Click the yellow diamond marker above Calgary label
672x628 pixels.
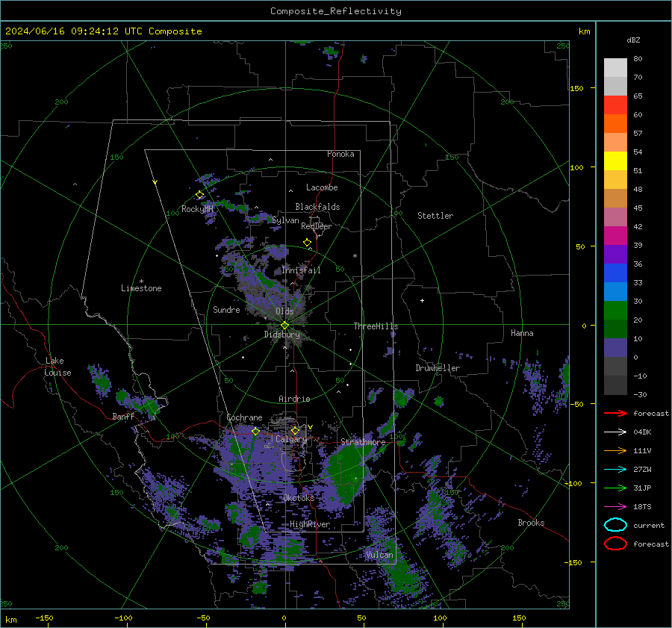tap(295, 430)
